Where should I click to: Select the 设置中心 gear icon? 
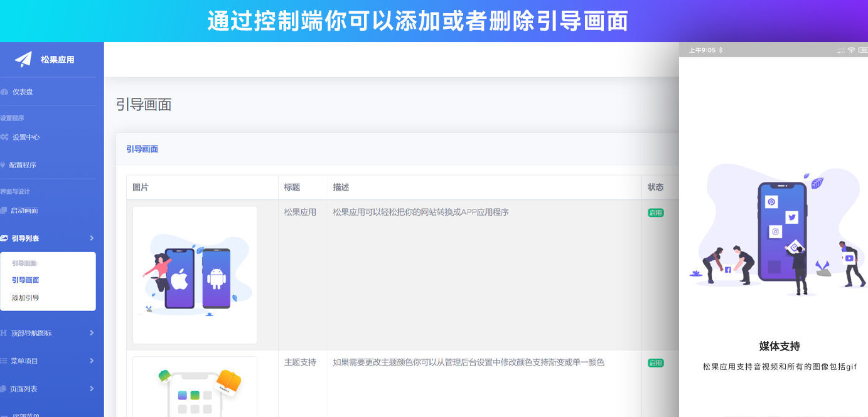(6, 137)
